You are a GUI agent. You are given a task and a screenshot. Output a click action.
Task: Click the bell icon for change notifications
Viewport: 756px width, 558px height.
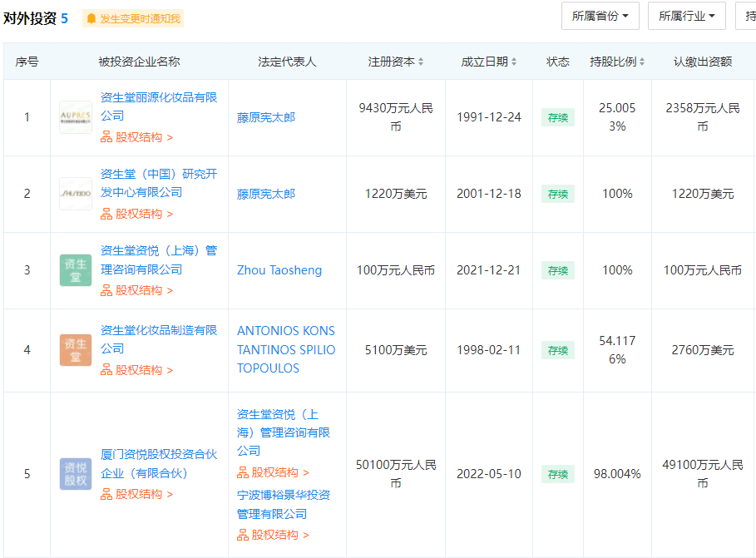91,19
